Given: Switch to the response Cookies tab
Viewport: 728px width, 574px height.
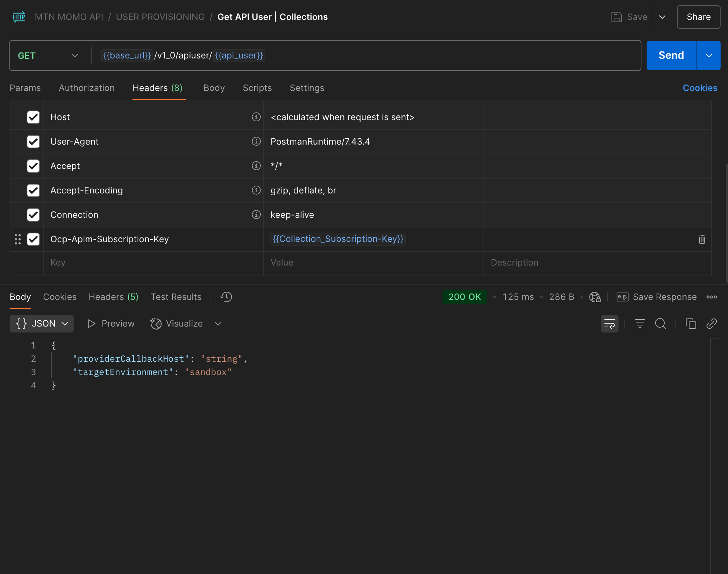Looking at the screenshot, I should 60,297.
